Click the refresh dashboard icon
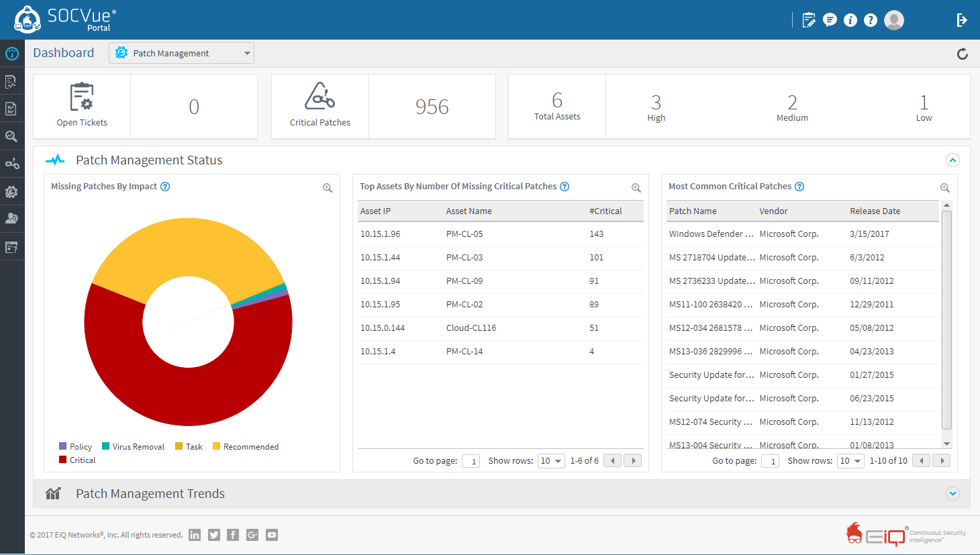980x555 pixels. coord(962,54)
